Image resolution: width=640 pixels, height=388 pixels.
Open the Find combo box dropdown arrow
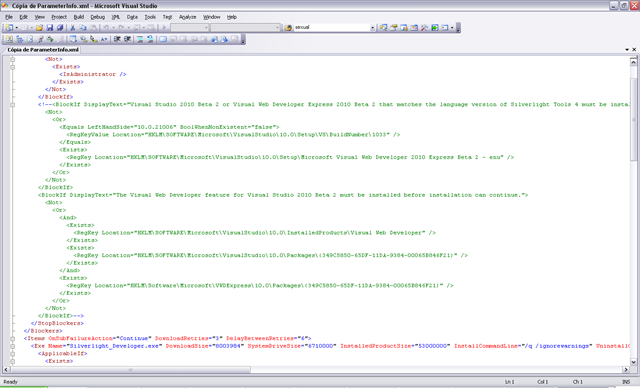pos(372,27)
